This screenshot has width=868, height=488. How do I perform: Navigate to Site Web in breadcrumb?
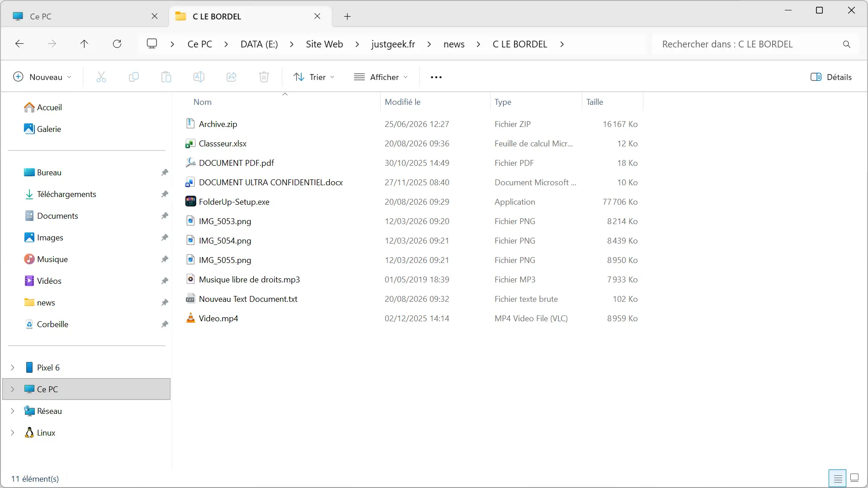[x=325, y=44]
